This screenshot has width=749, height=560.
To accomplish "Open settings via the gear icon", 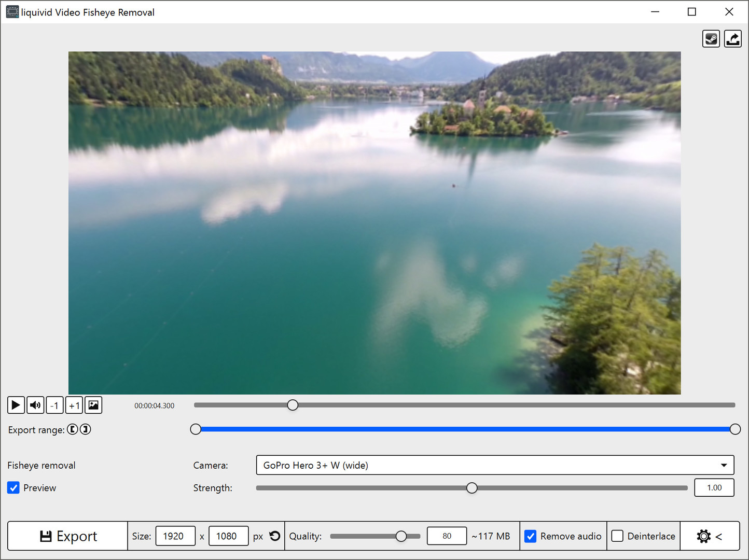I will pyautogui.click(x=703, y=536).
